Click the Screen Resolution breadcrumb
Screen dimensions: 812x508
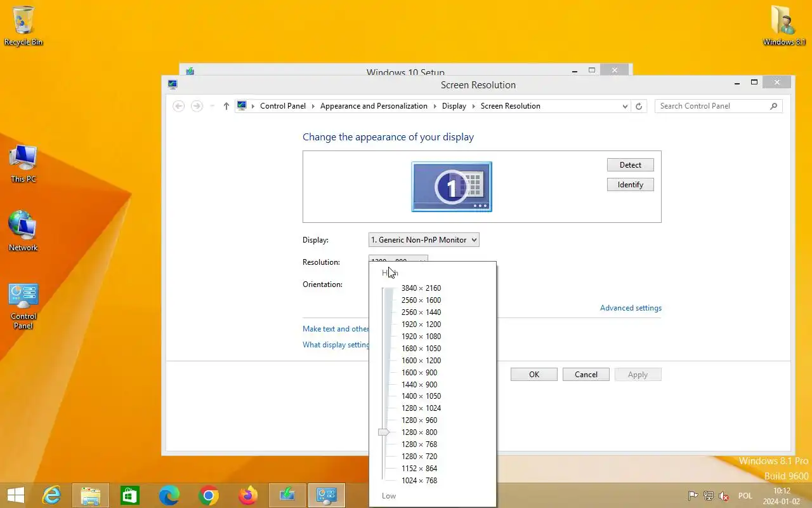511,106
